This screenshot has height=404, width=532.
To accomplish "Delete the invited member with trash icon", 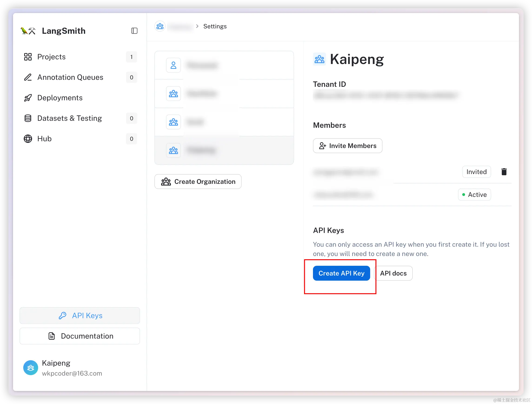I will 504,172.
